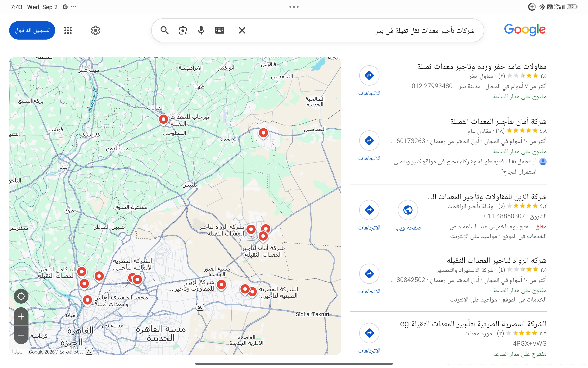Screen dimensions: 588x368
Task: Click map label مدينة العبور الجديدة
Action: pos(217,271)
